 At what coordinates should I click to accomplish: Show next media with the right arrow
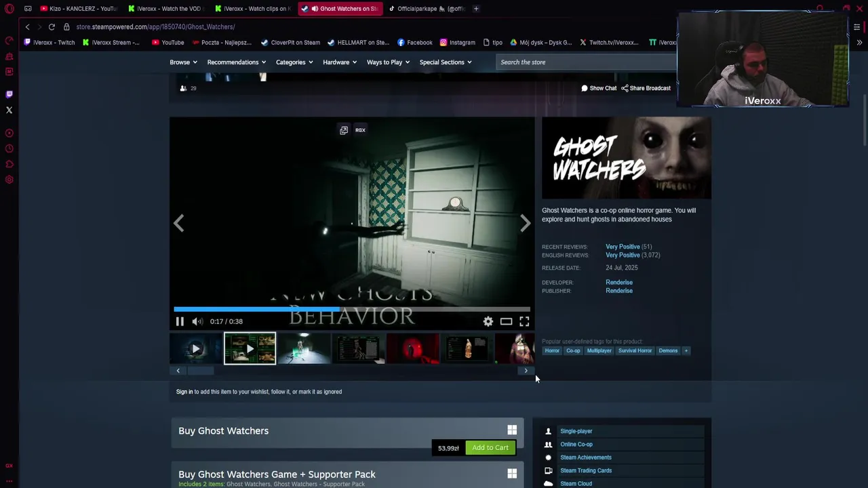[525, 223]
